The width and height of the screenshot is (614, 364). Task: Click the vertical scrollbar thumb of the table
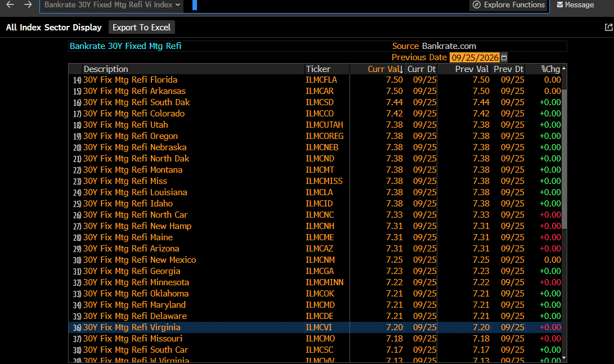tap(564, 159)
